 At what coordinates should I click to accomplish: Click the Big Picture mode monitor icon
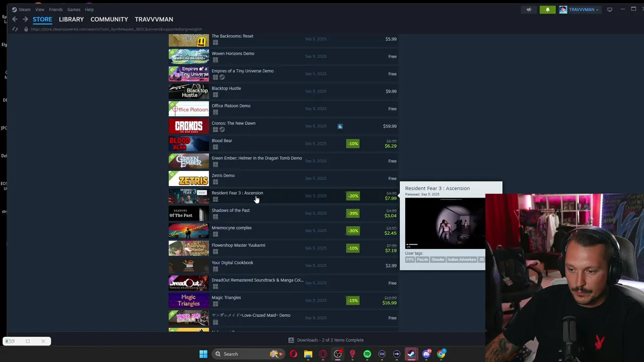click(610, 10)
